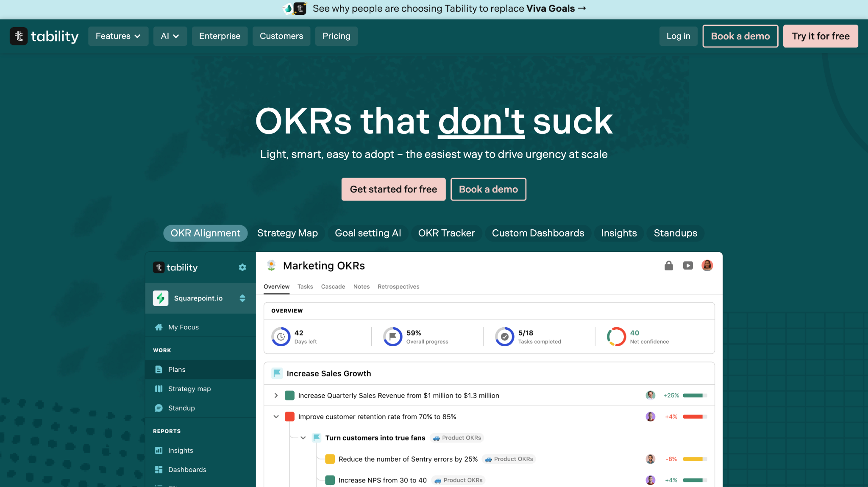Expand the Increase Quarterly Sales Revenue row
Screen dimensions: 868x487
(x=276, y=395)
